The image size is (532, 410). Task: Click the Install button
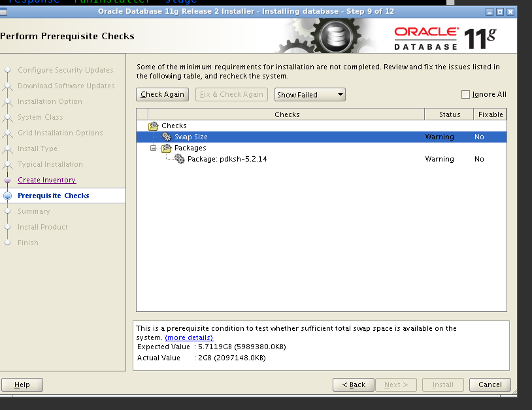[442, 384]
